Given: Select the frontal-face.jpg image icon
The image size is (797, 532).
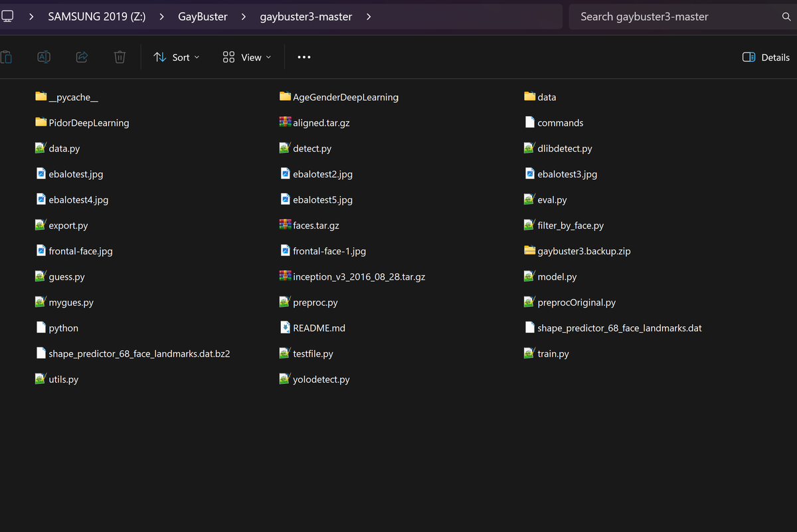Looking at the screenshot, I should pos(41,251).
